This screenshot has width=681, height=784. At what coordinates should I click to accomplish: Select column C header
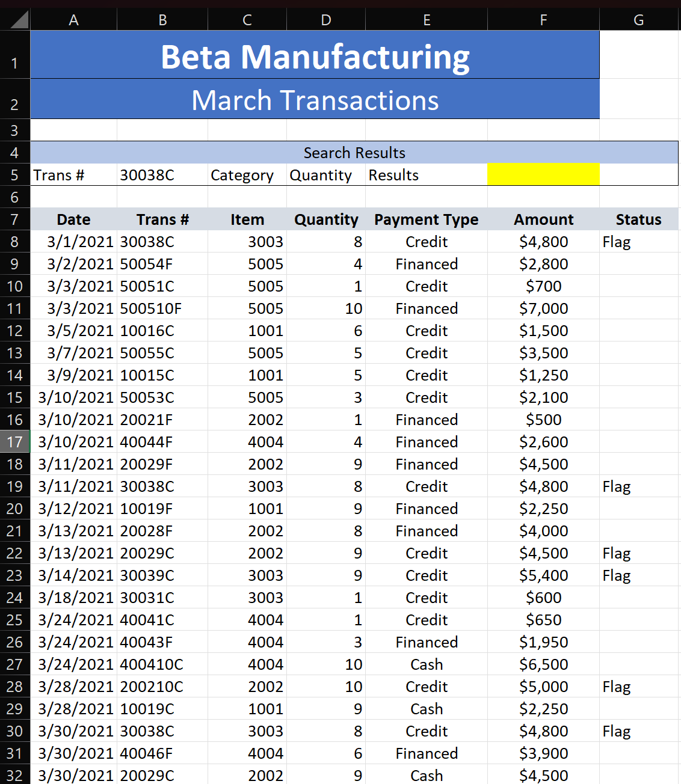click(247, 20)
